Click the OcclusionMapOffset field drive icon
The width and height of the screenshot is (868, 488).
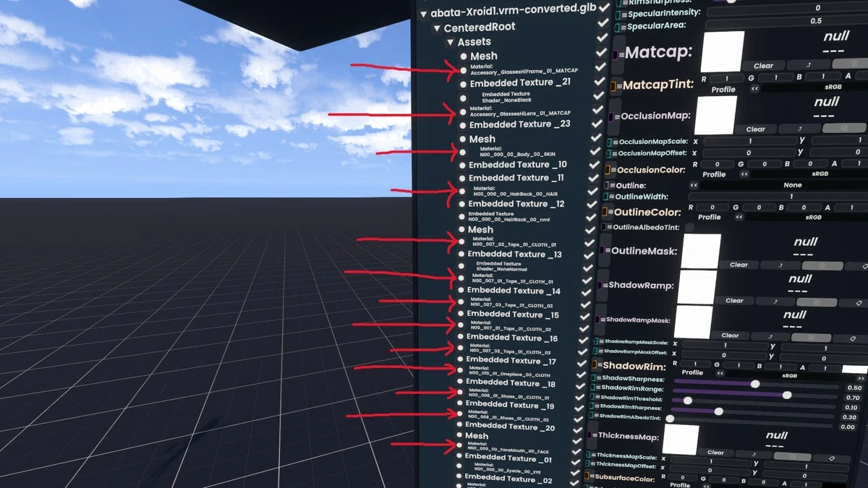pos(609,153)
